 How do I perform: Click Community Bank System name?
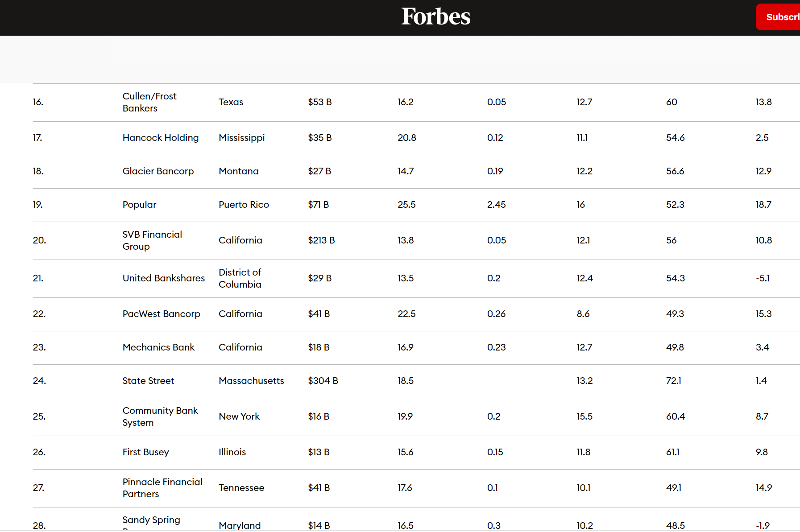160,417
